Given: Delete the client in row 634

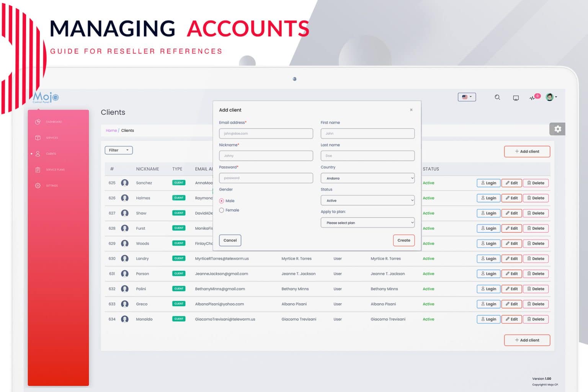Looking at the screenshot, I should (536, 319).
